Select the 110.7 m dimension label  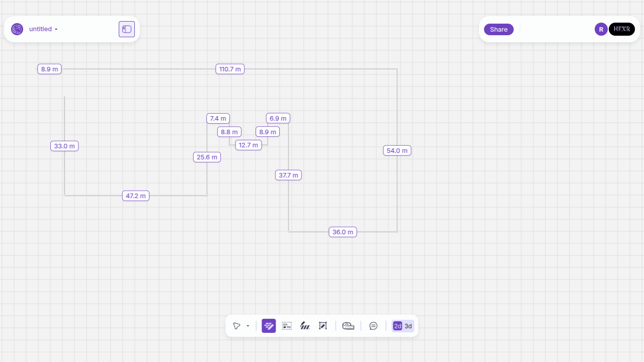click(230, 69)
